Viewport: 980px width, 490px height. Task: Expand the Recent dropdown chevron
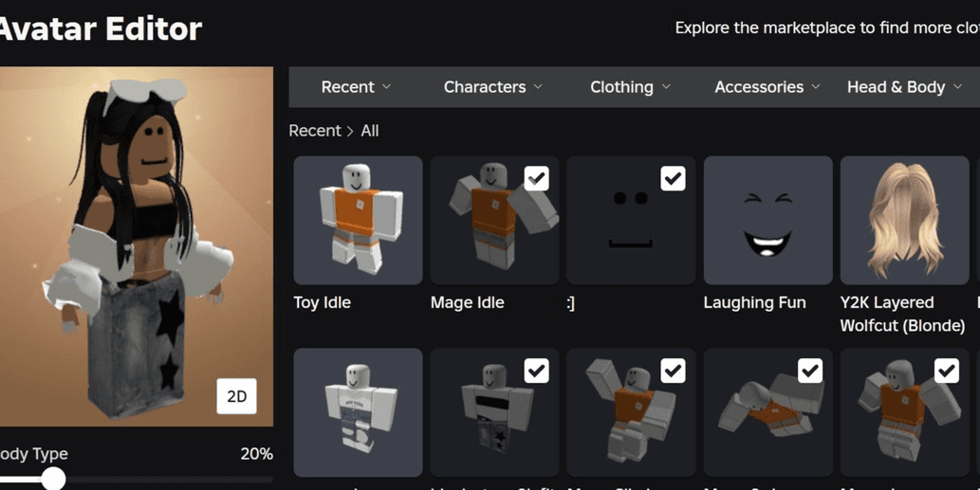[x=386, y=87]
